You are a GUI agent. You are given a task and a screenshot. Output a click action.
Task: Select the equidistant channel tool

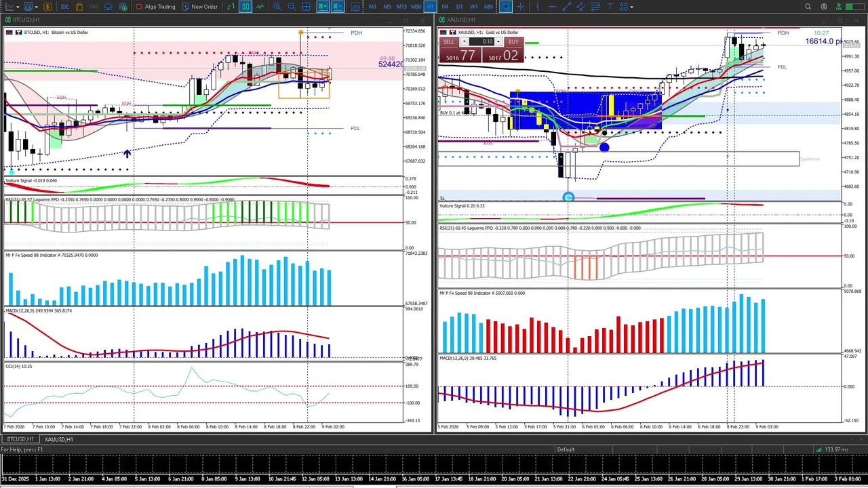pos(581,7)
